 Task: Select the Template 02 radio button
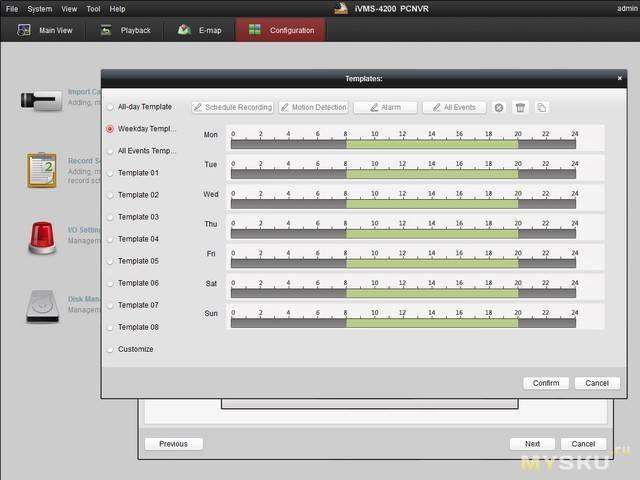tap(110, 195)
